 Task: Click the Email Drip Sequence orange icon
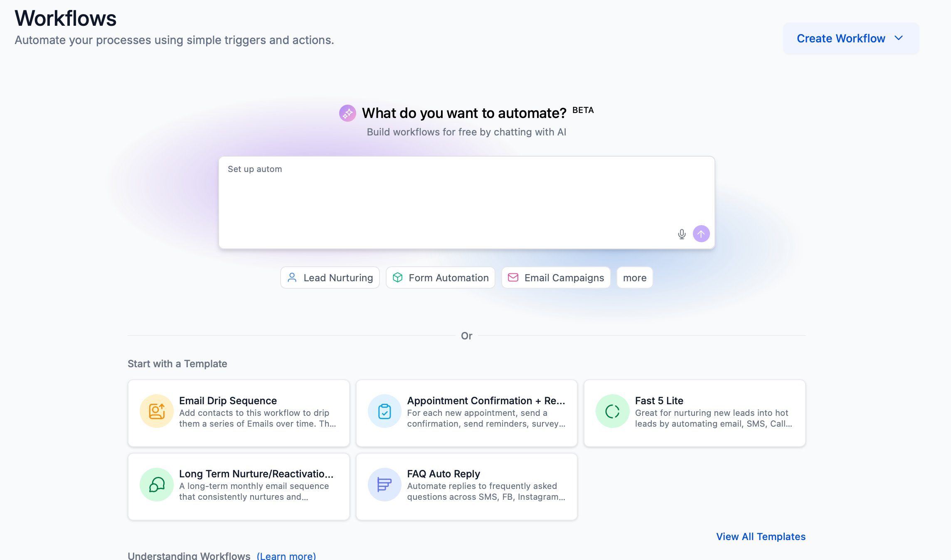157,411
